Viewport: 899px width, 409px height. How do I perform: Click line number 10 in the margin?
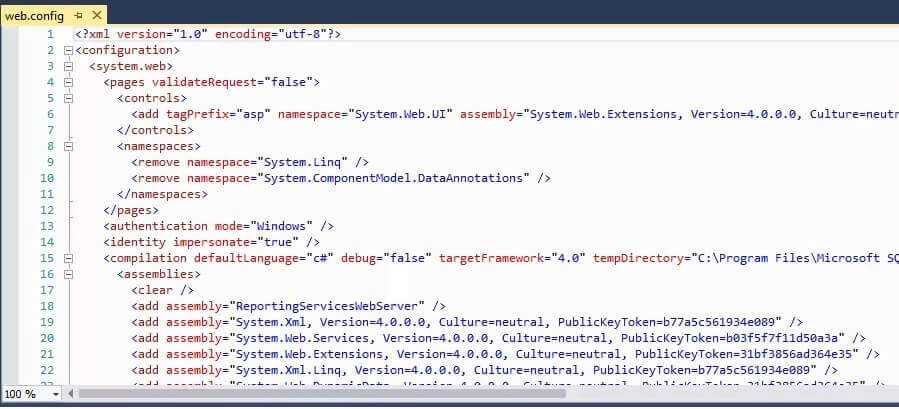47,178
